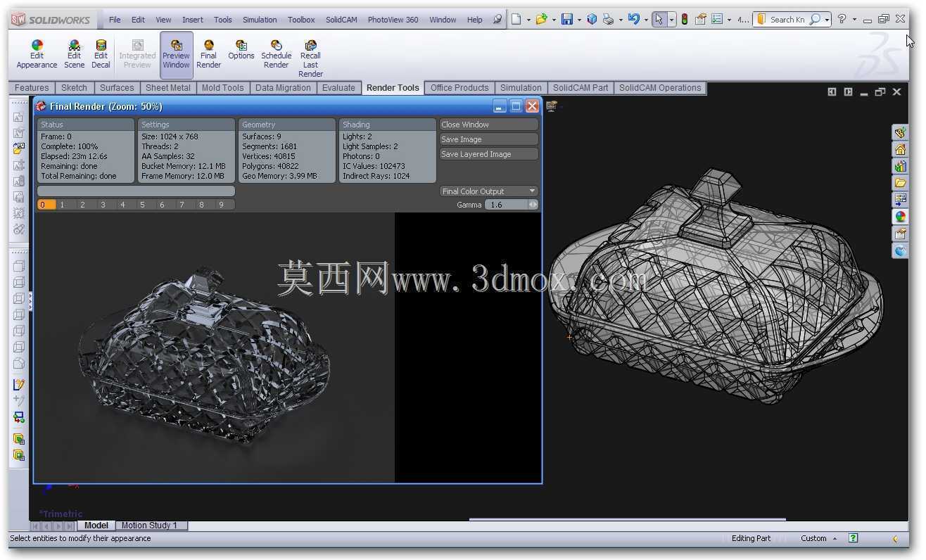Expand the Help dropdown arrow
Screen dimensions: 926x560
[854, 20]
